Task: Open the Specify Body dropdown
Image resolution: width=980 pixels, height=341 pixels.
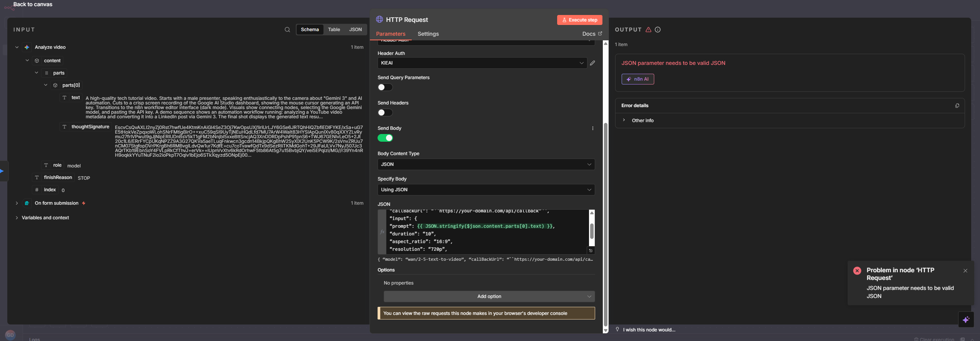Action: pyautogui.click(x=486, y=190)
